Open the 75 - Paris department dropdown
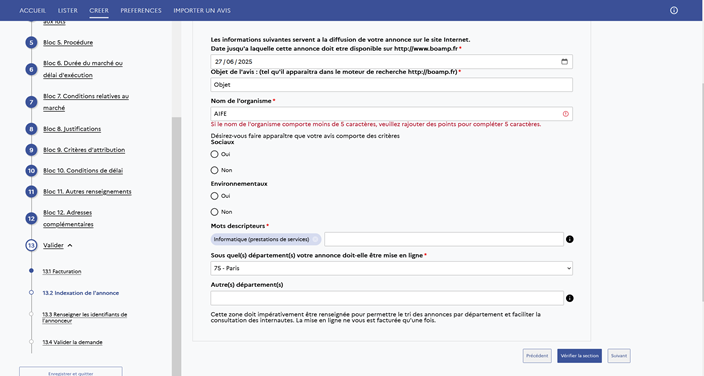The image size is (704, 376). pos(392,268)
